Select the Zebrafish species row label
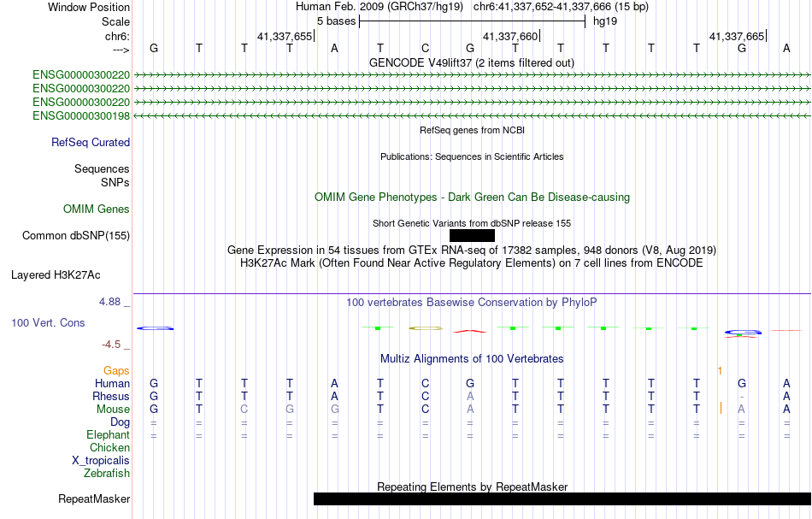This screenshot has width=812, height=519. [107, 473]
